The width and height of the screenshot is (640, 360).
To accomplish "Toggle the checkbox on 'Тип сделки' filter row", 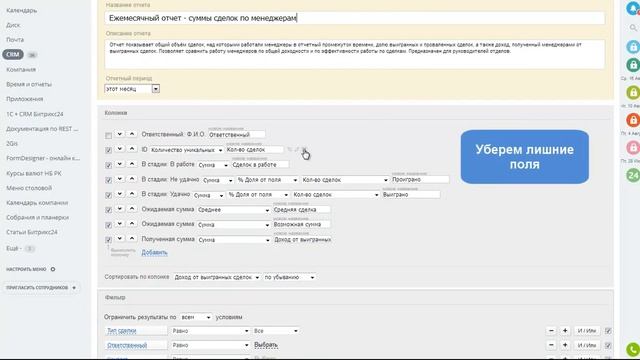I will pos(608,331).
